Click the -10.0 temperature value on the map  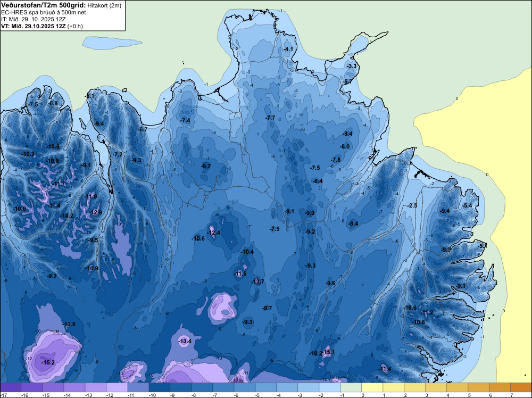[19, 209]
